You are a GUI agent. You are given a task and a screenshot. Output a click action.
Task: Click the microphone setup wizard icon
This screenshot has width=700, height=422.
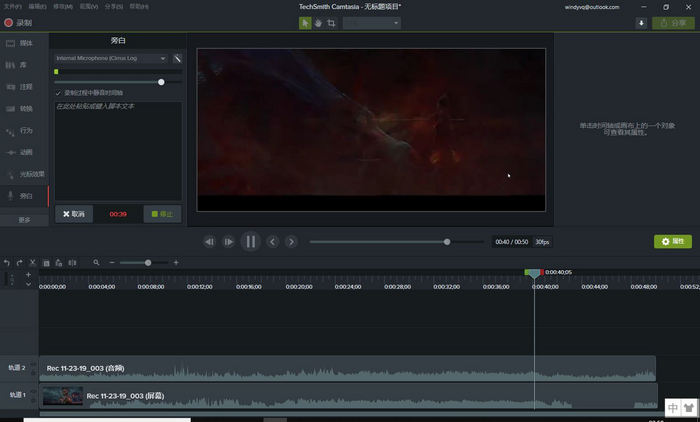coord(177,58)
